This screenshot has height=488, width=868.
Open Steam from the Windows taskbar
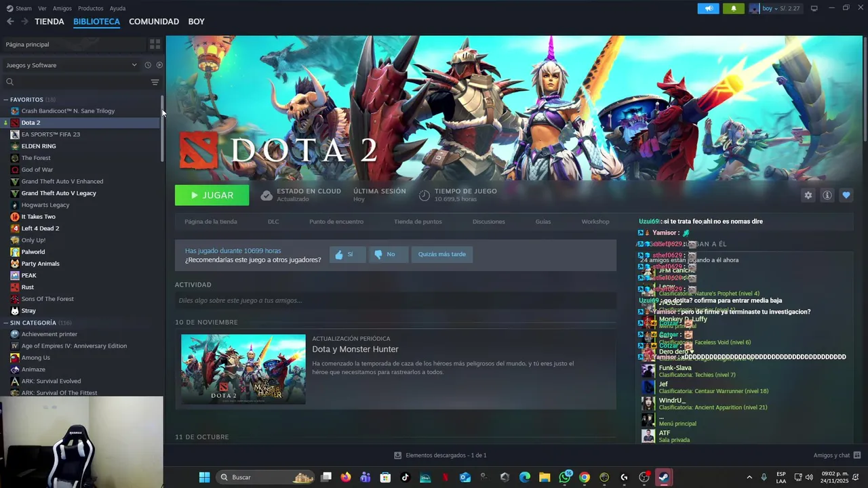pyautogui.click(x=664, y=477)
